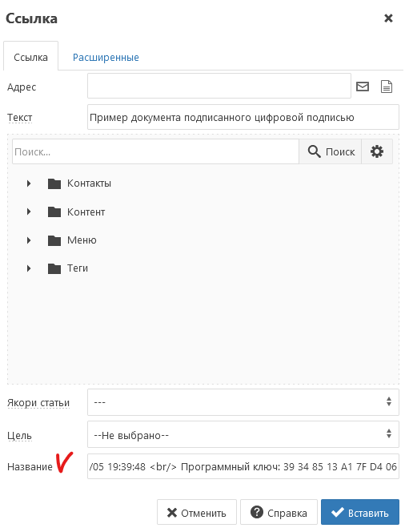Click the email envelope icon
Screen dimensions: 405x532
click(x=363, y=87)
